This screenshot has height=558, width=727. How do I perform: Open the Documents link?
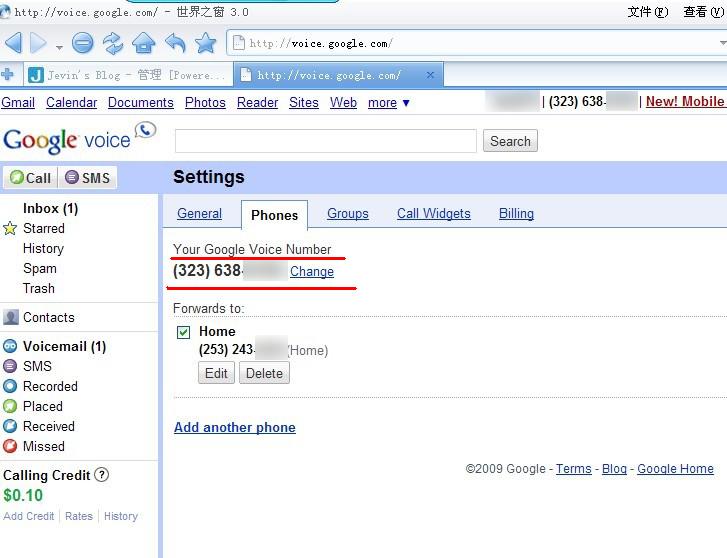click(x=140, y=103)
